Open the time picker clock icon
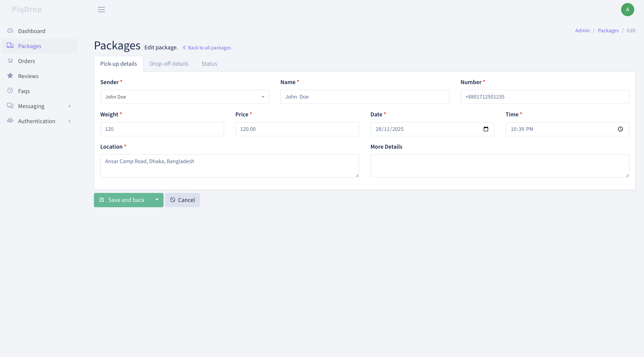Screen dimensions: 644x357 [620, 129]
